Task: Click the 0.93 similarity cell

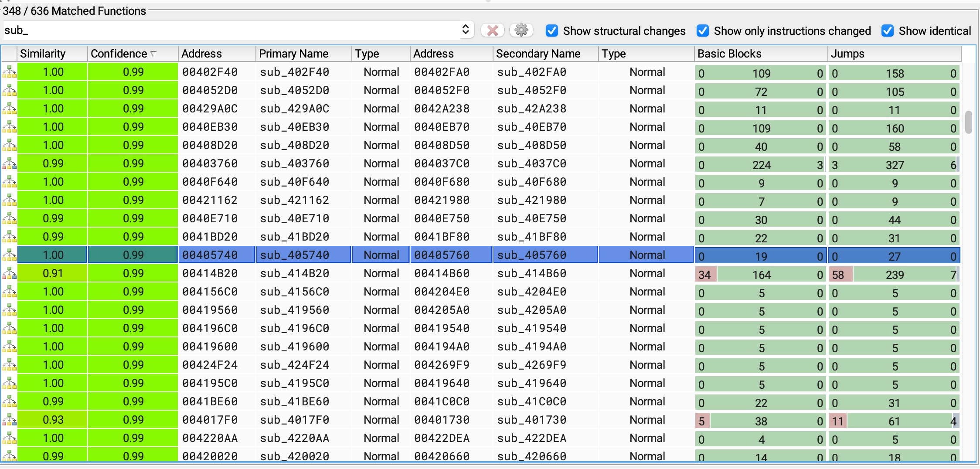Action: (52, 420)
